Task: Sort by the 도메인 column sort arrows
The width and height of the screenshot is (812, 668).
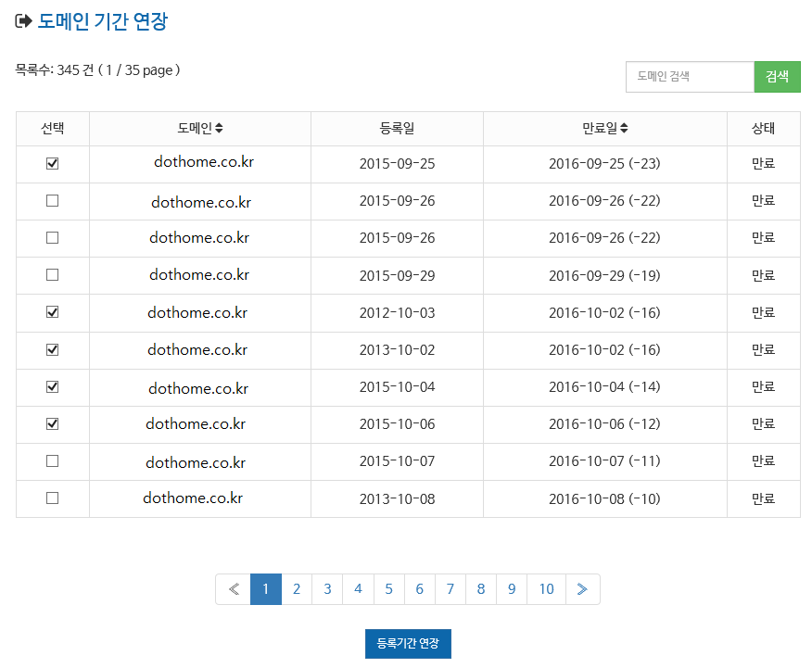Action: [219, 128]
